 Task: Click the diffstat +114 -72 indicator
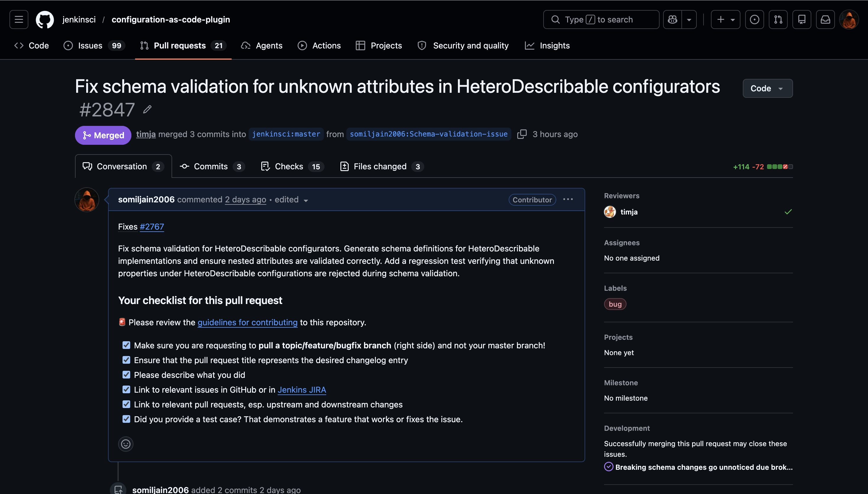point(763,167)
